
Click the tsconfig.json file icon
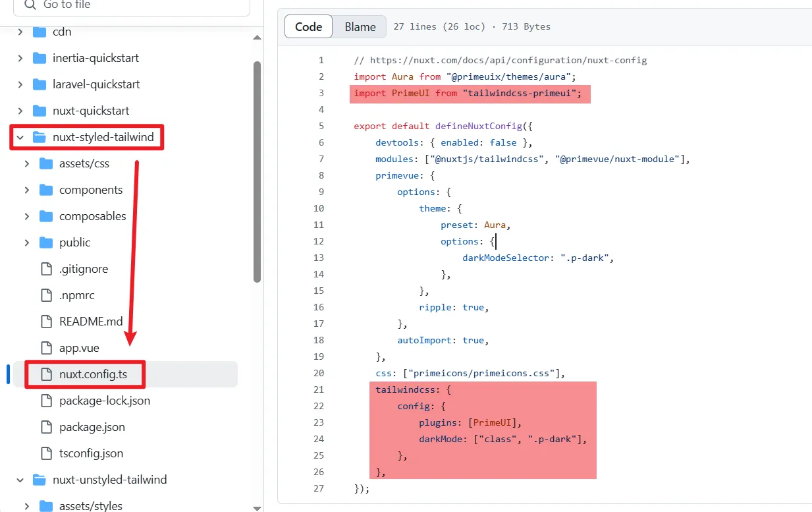click(x=46, y=453)
